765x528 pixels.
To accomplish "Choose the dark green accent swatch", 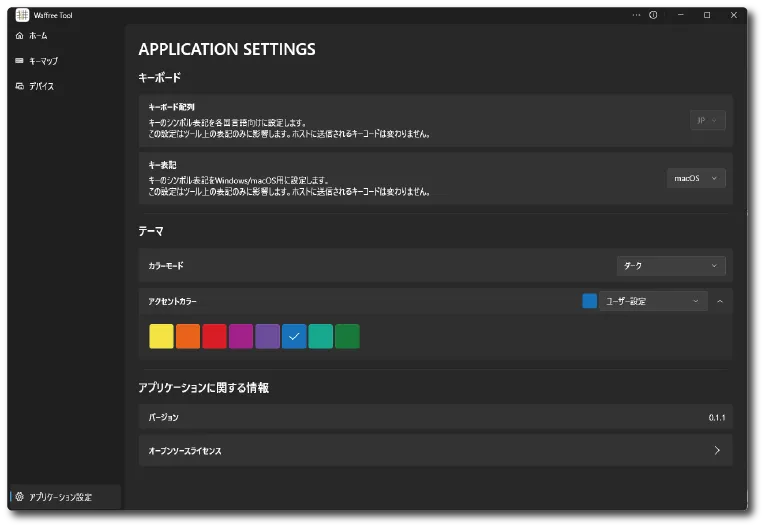I will [347, 337].
